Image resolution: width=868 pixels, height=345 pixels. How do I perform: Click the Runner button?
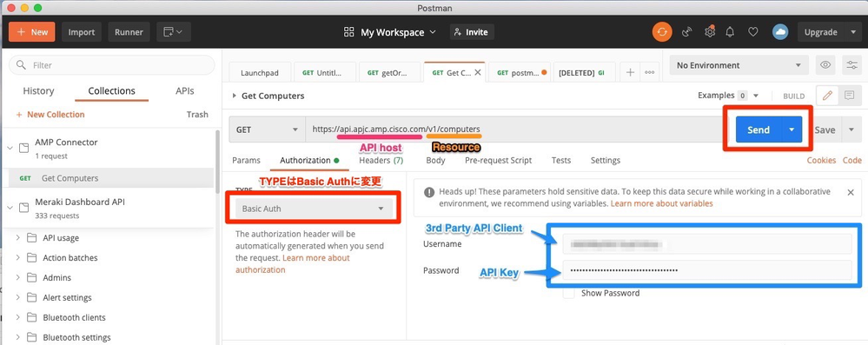(129, 32)
